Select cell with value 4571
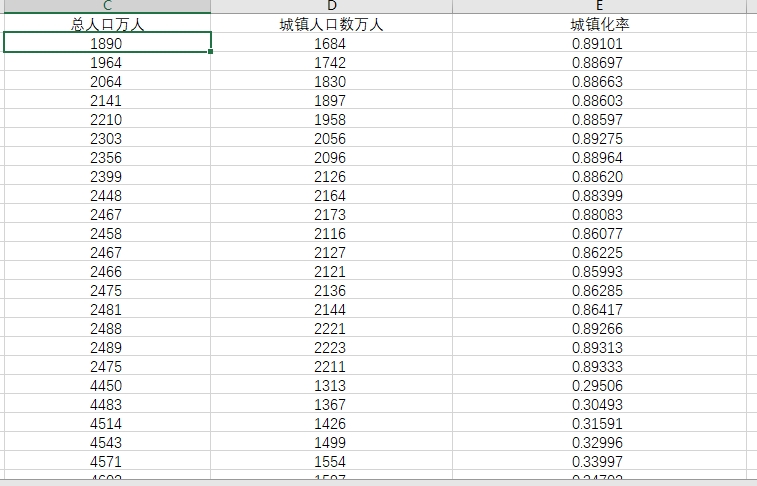This screenshot has height=486, width=757. (x=107, y=461)
